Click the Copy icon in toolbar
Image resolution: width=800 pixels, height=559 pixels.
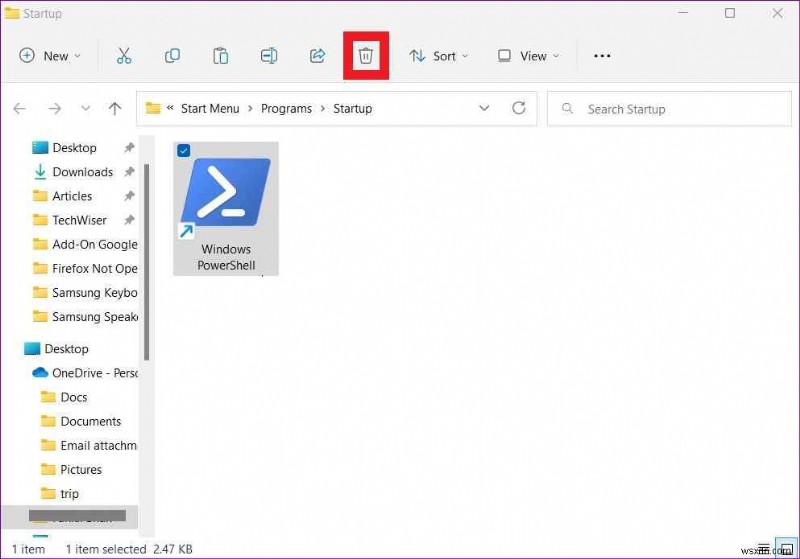pyautogui.click(x=172, y=56)
